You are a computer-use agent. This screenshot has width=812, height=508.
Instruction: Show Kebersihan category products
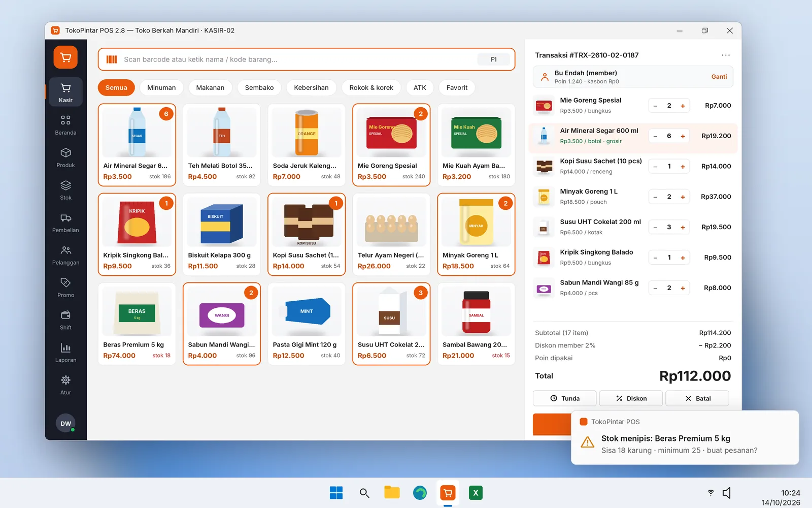pos(311,87)
